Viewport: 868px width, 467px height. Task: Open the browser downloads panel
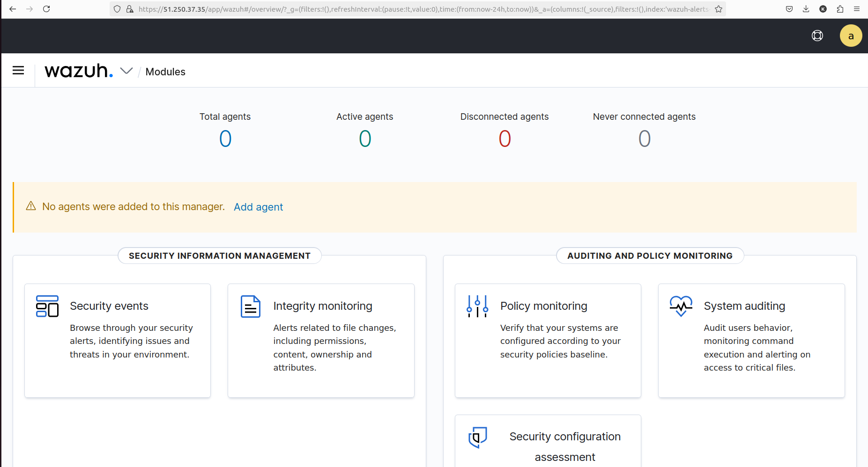[806, 9]
